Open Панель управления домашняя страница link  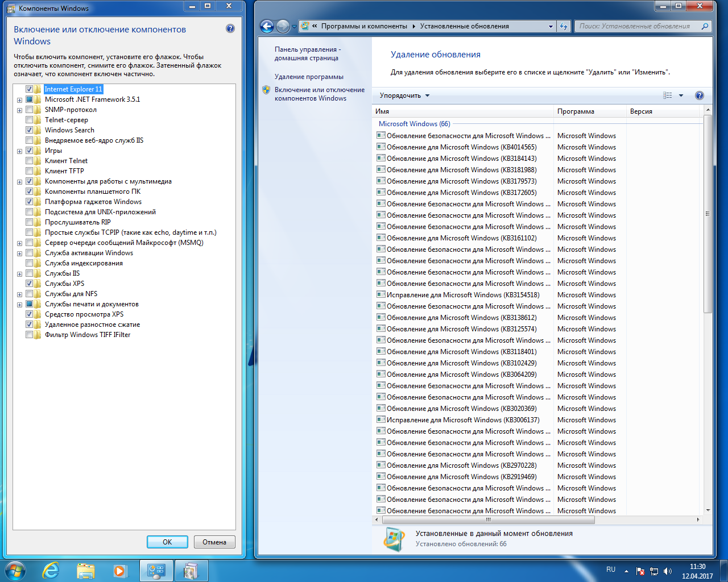coord(308,54)
